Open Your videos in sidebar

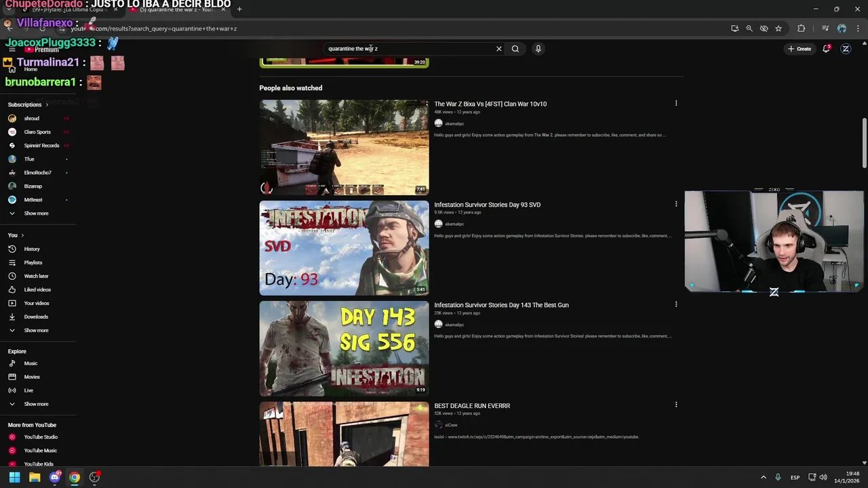coord(37,304)
